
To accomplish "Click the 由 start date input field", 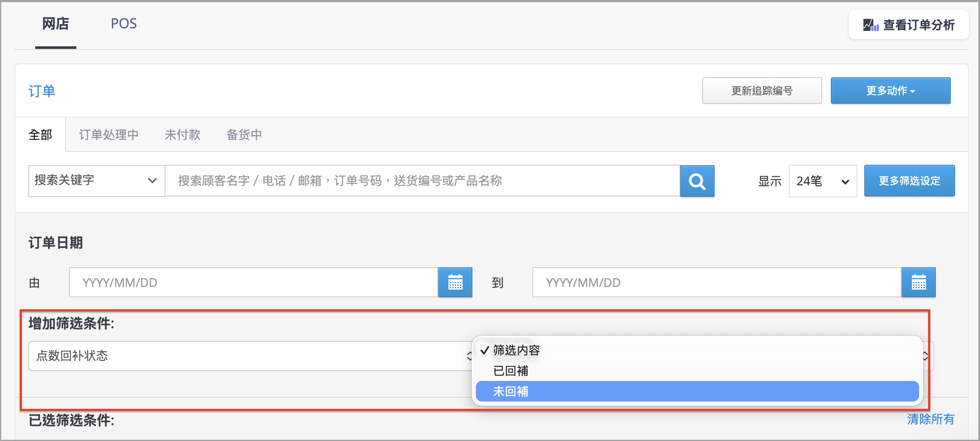I will coord(253,282).
